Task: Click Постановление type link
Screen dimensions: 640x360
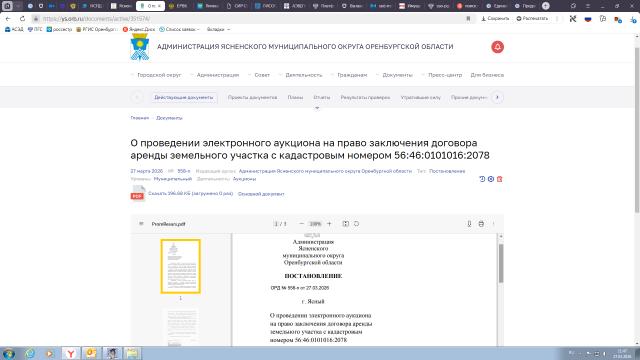Action: 447,171
